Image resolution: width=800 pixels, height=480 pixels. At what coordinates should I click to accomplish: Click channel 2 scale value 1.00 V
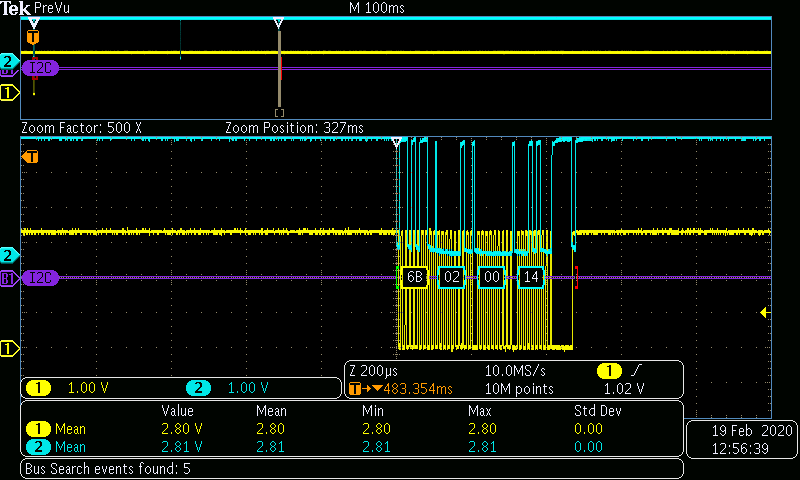(247, 388)
